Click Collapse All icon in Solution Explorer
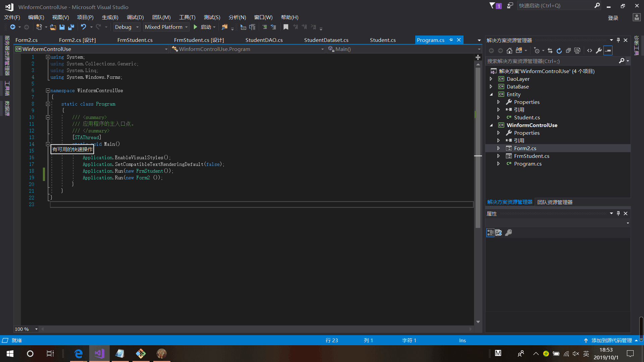 (568, 51)
